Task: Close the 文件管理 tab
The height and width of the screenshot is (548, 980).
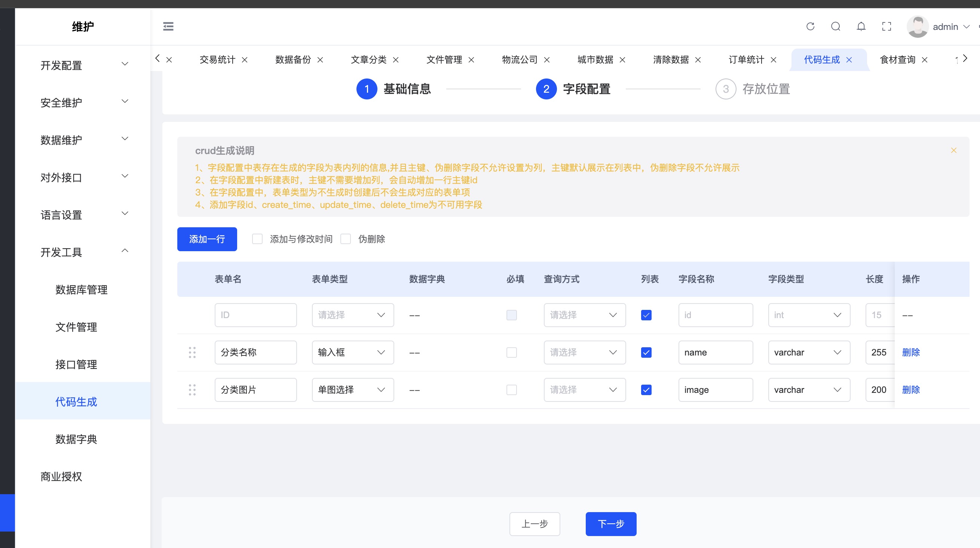Action: (471, 60)
